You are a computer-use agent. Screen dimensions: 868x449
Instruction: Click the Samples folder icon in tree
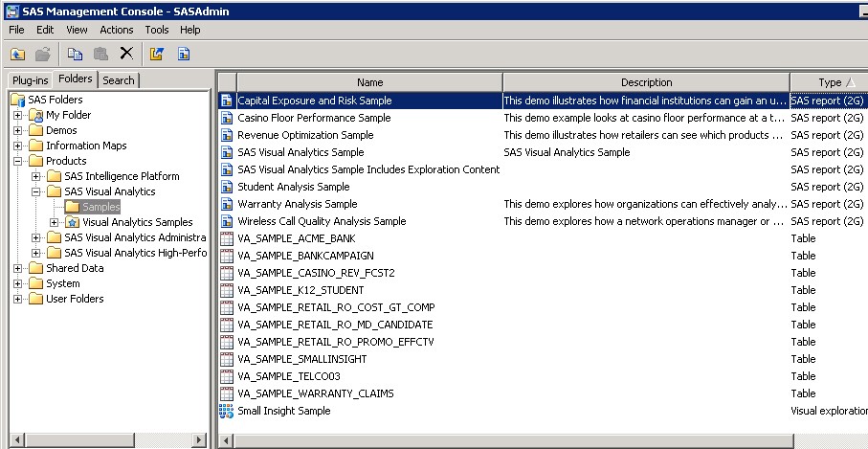pos(72,207)
